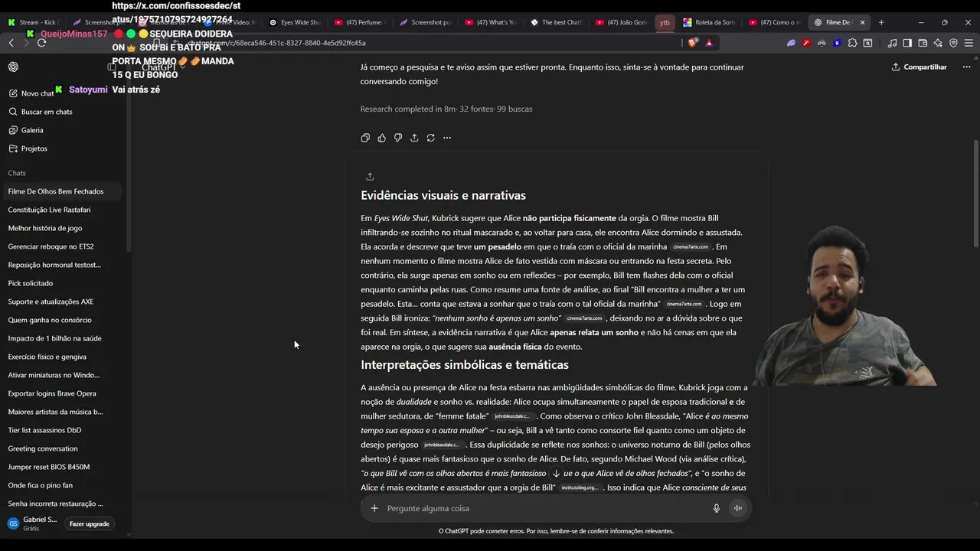Screen dimensions: 980x551
Task: Give thumbs up to the response
Action: point(381,138)
